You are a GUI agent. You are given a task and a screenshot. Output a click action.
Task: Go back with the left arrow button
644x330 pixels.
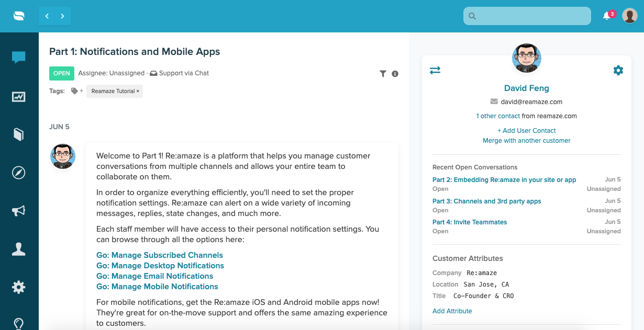(47, 16)
